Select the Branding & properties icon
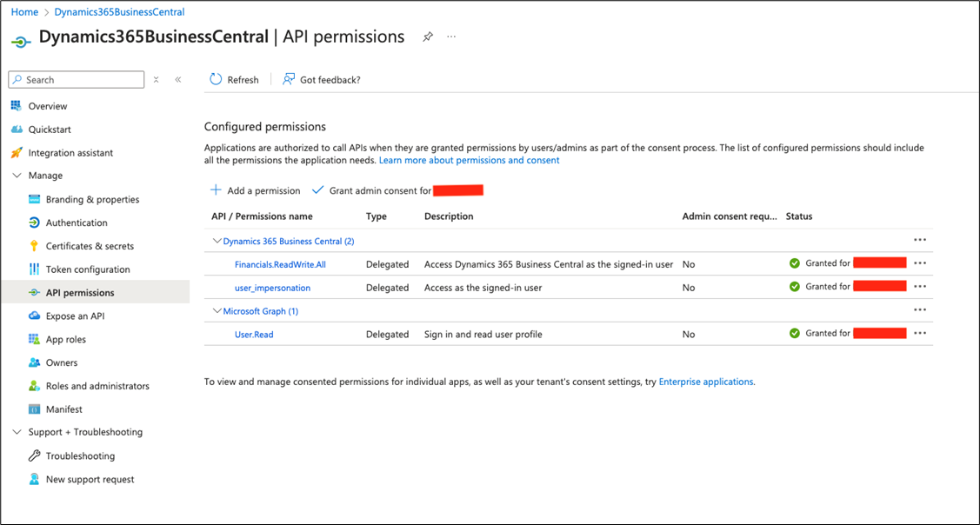 [x=33, y=199]
